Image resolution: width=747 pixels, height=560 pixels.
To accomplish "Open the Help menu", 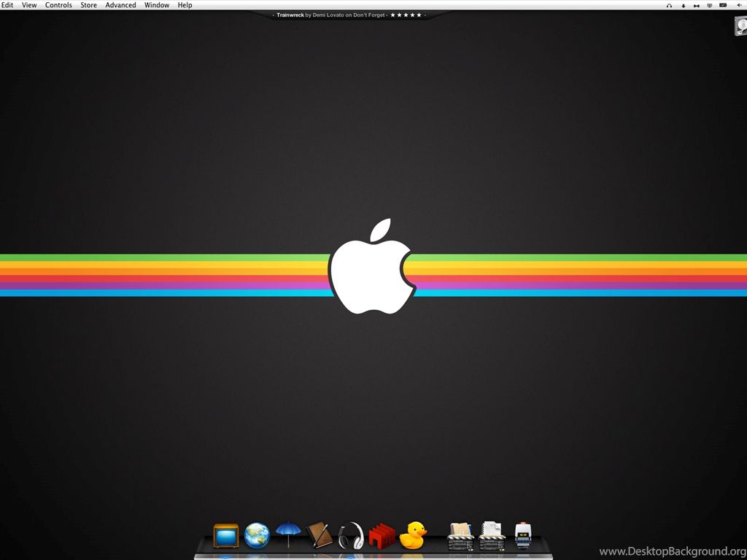I will click(185, 5).
